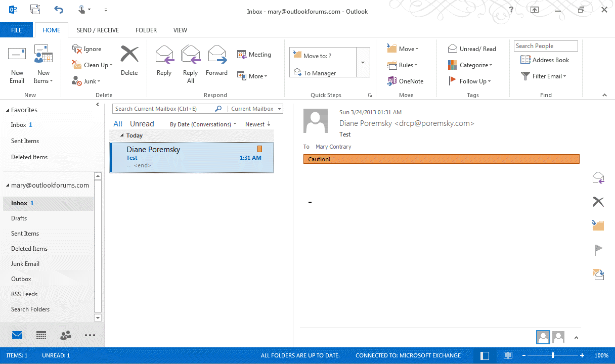Show All messages filter
The height and width of the screenshot is (364, 615).
point(118,124)
